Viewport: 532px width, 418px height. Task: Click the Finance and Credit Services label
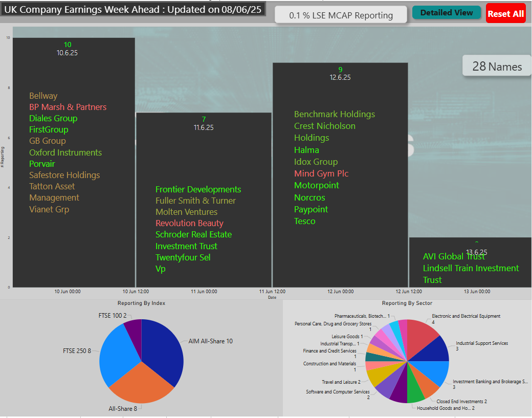pos(329,354)
